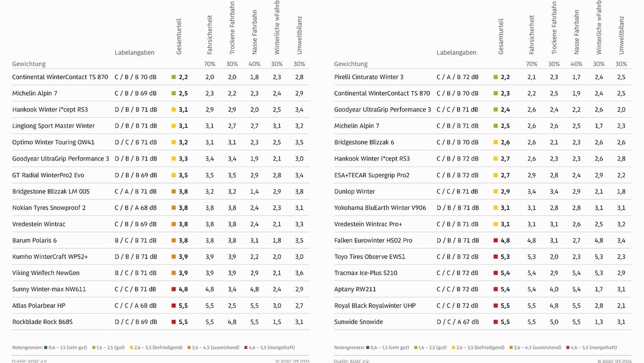Click the tyre name Optimo Winter Touring OW41
Viewport: 644px width, 363px height.
pyautogui.click(x=53, y=142)
